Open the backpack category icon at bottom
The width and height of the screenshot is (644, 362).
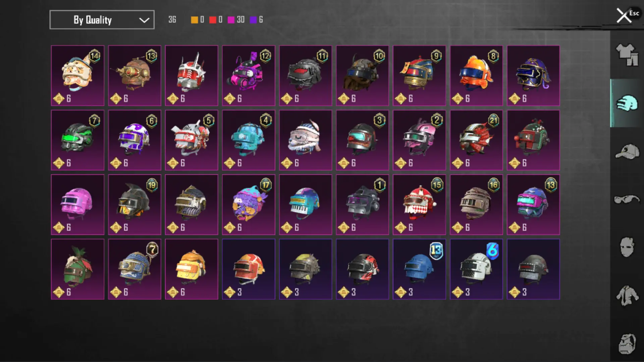[627, 344]
